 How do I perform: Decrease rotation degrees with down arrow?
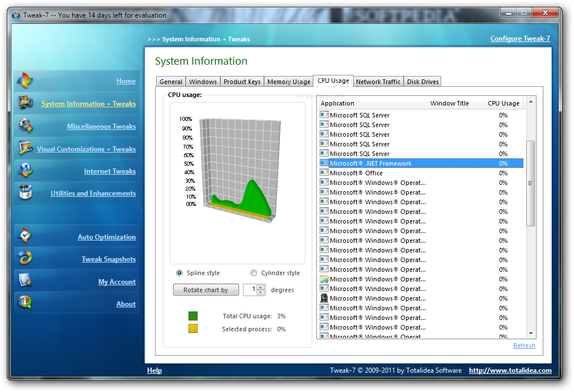(x=261, y=292)
